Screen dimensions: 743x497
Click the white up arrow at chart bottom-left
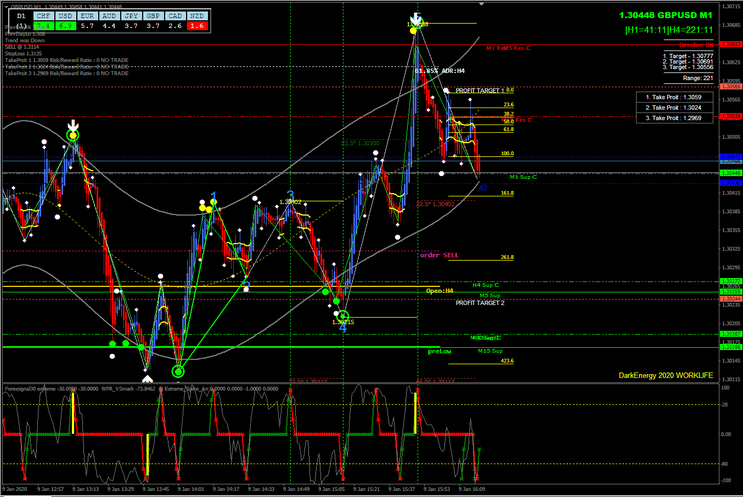147,378
